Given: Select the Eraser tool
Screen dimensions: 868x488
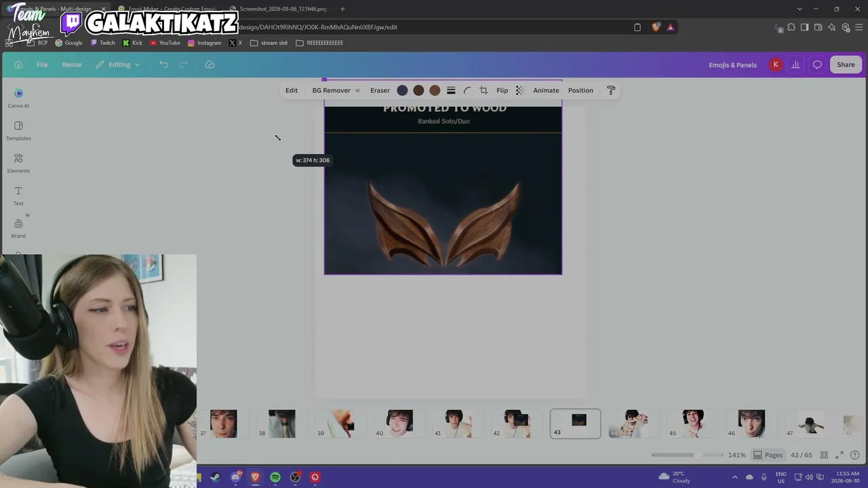Looking at the screenshot, I should [380, 90].
